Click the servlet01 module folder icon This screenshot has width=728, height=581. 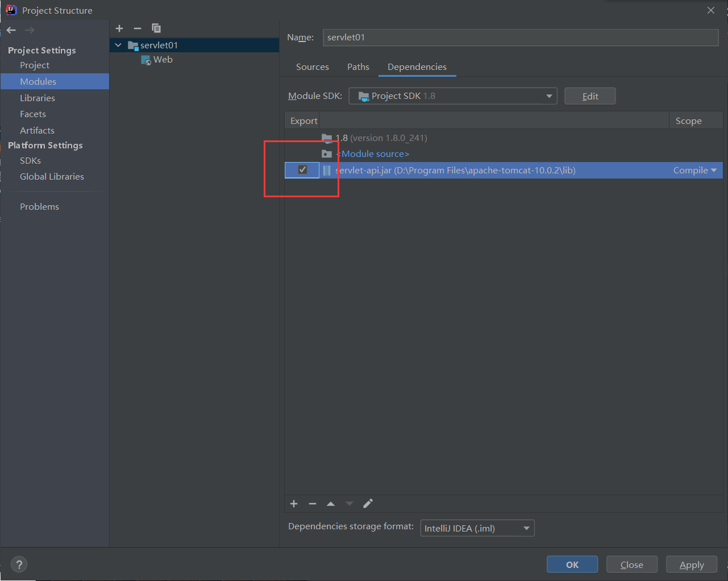point(133,45)
